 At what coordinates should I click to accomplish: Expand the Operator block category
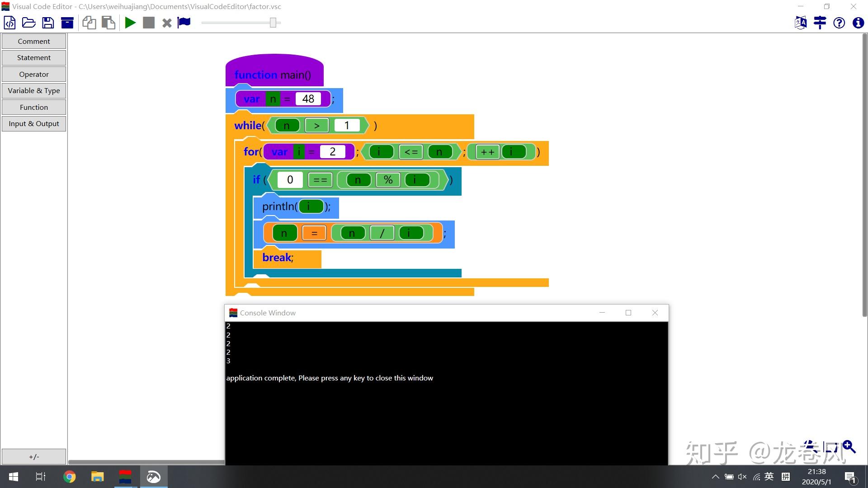click(34, 74)
